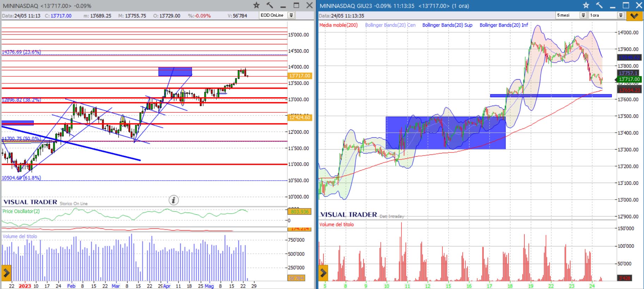
Task: Select Bollinger Bands(20) Sup label
Action: pyautogui.click(x=447, y=25)
